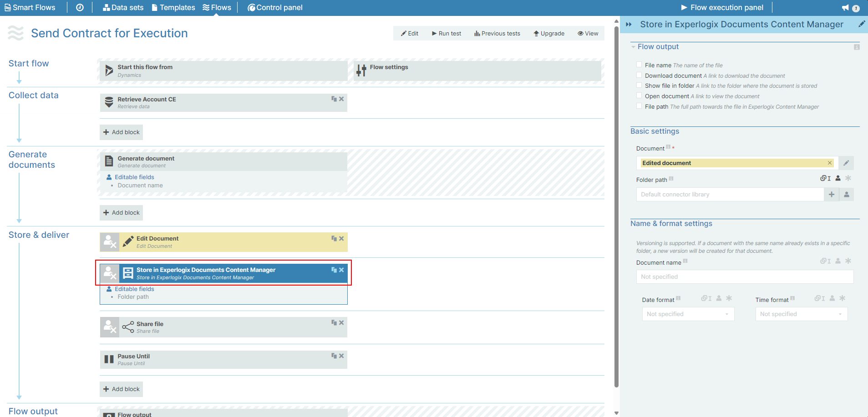Switch to Flows tab
Image resolution: width=868 pixels, height=417 pixels.
click(217, 7)
